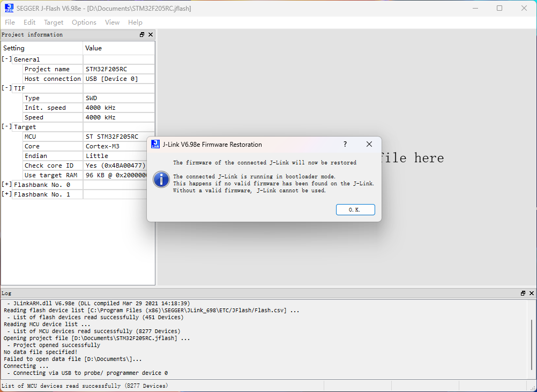Collapse the General settings group
537x392 pixels.
(x=6, y=59)
